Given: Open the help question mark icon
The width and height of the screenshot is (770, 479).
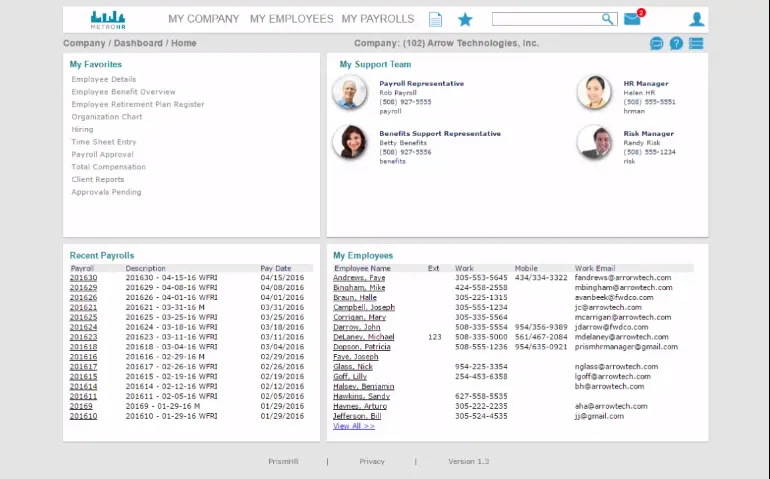Looking at the screenshot, I should (676, 44).
